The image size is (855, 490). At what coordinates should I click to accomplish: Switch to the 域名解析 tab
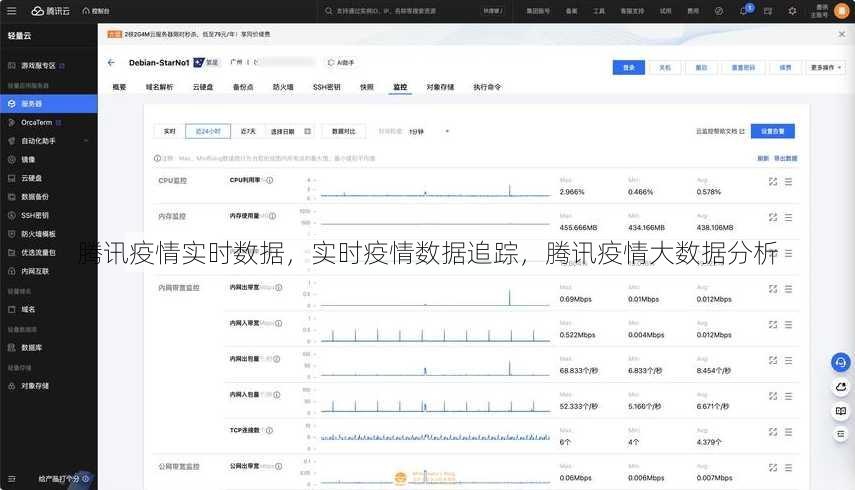pos(159,87)
